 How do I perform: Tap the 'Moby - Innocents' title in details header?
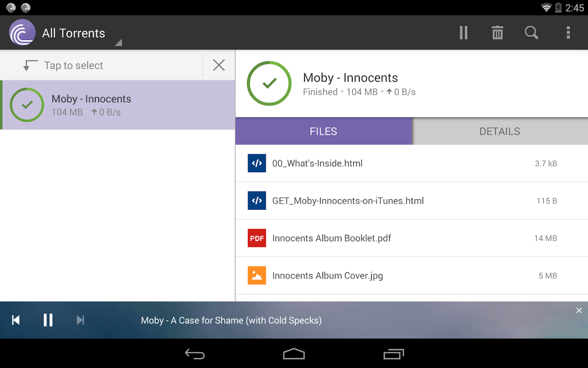(x=350, y=78)
